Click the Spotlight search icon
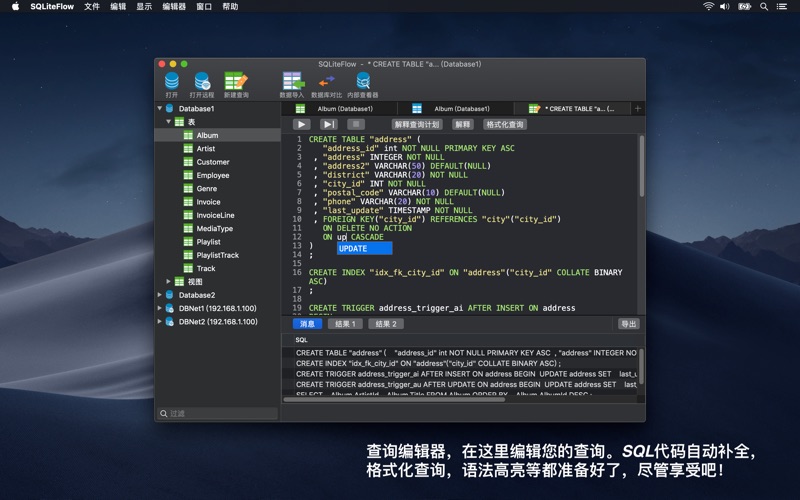Viewport: 800px width, 500px height. 764,7
